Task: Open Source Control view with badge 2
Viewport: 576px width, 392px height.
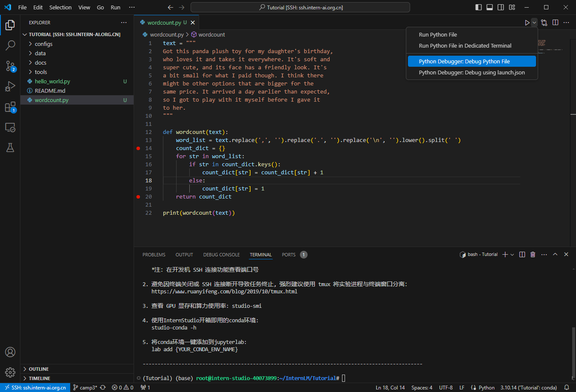Action: point(10,66)
